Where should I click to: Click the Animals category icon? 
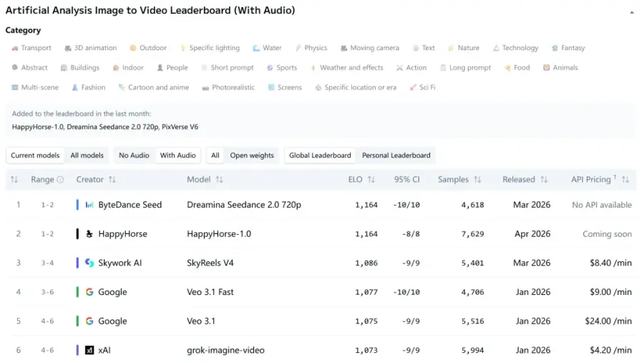546,68
